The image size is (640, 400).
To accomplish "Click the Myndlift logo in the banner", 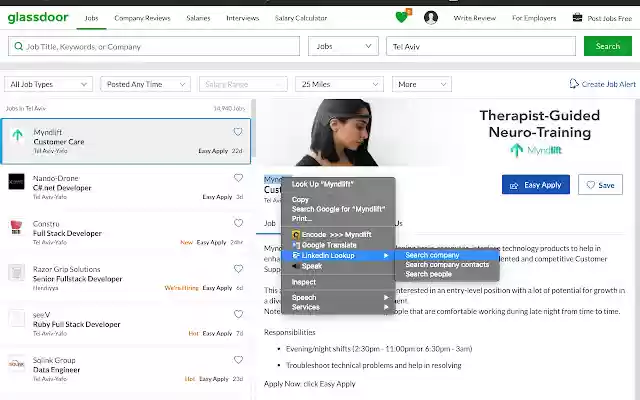I will coord(536,150).
